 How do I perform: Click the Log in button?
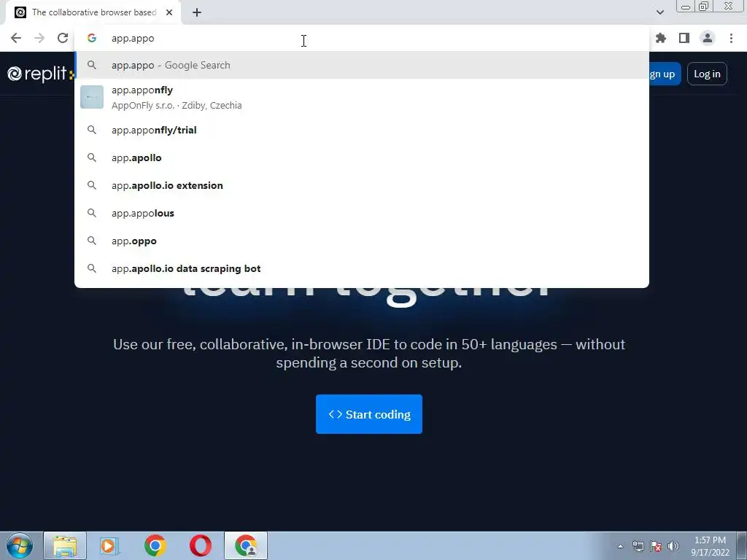pos(707,74)
